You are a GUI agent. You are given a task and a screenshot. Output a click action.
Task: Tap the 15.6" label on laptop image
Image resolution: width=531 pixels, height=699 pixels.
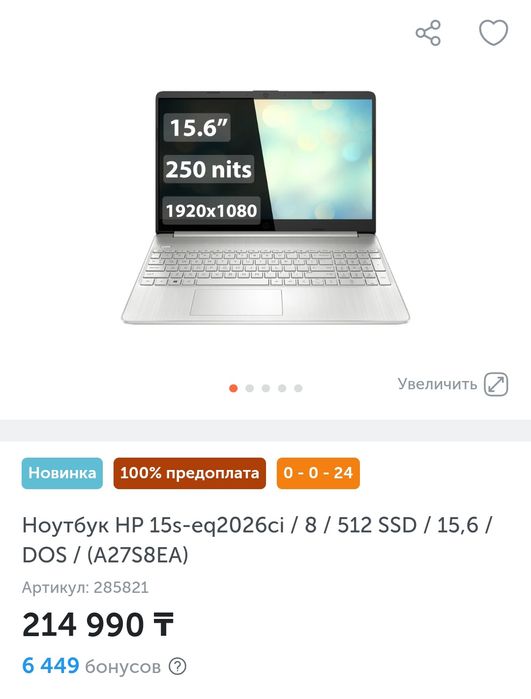pyautogui.click(x=197, y=127)
